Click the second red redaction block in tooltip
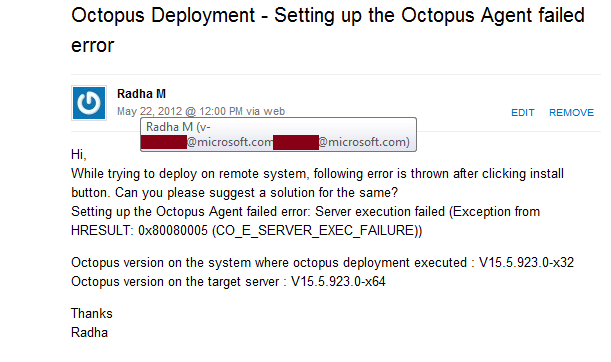611x362 pixels. [296, 142]
